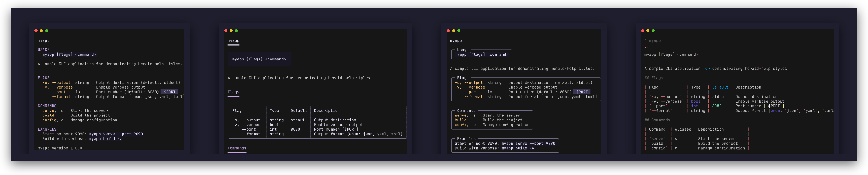This screenshot has width=868, height=175.
Task: Click 'Type' column header in bordered table
Action: (x=274, y=111)
